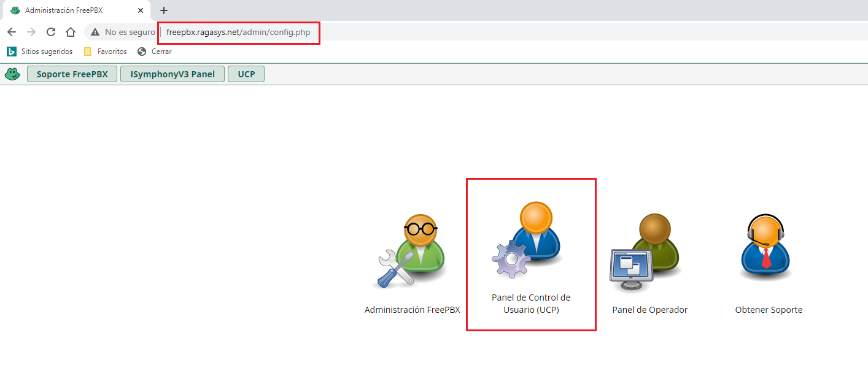Screen dimensions: 868x392
Task: Click the Soporte FreePBX button
Action: point(72,73)
